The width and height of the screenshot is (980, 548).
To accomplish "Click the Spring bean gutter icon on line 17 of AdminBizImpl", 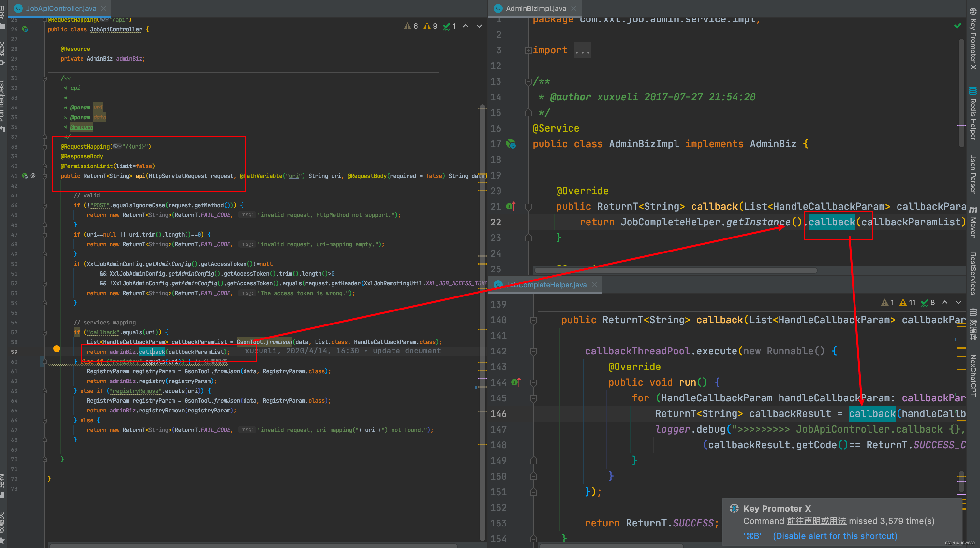I will 511,144.
